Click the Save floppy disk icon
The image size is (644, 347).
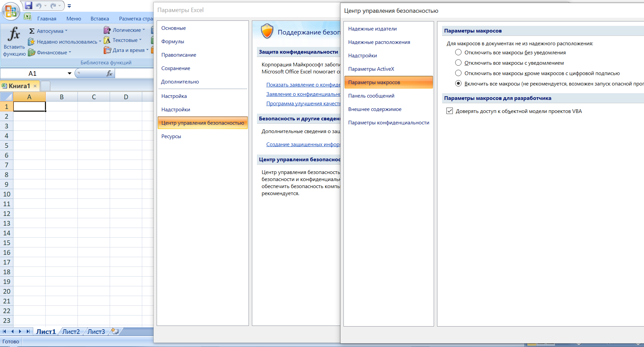point(29,6)
